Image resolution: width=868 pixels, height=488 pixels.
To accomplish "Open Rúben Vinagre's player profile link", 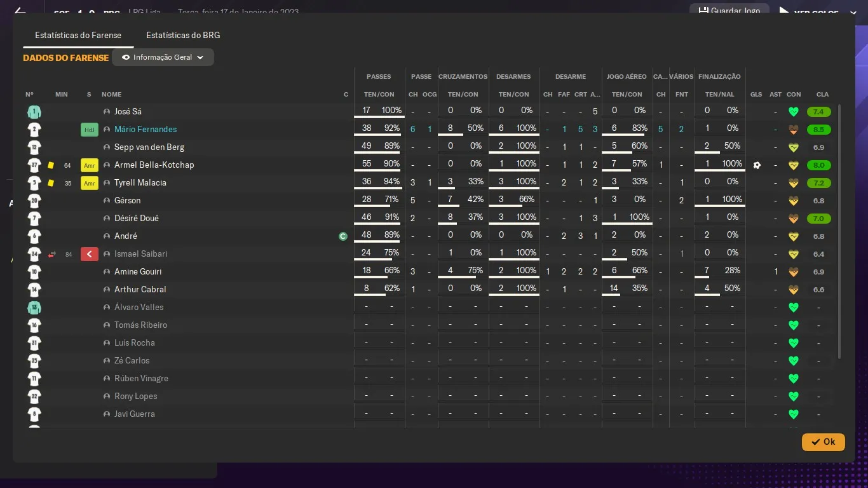I will point(142,379).
